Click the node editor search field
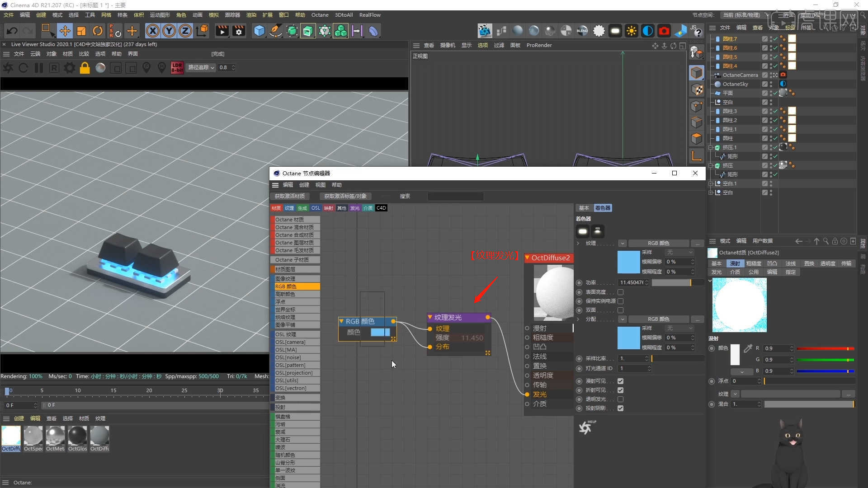This screenshot has height=488, width=868. 455,196
